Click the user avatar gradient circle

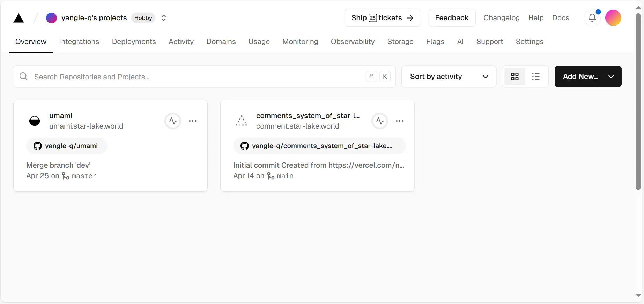[x=613, y=18]
